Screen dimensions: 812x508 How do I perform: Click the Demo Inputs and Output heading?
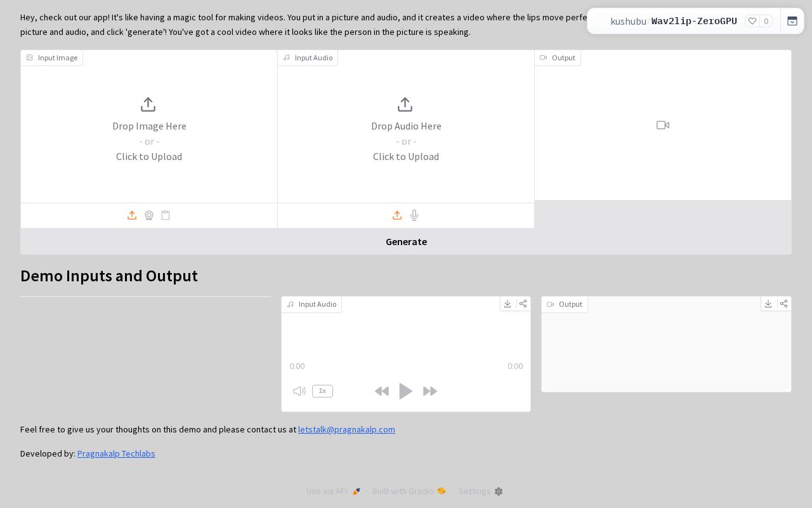[x=109, y=276]
